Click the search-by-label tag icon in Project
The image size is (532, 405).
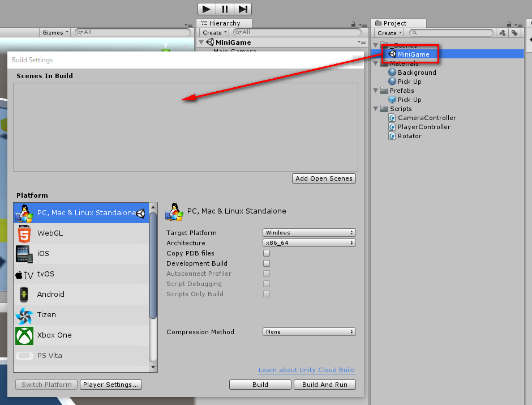514,33
